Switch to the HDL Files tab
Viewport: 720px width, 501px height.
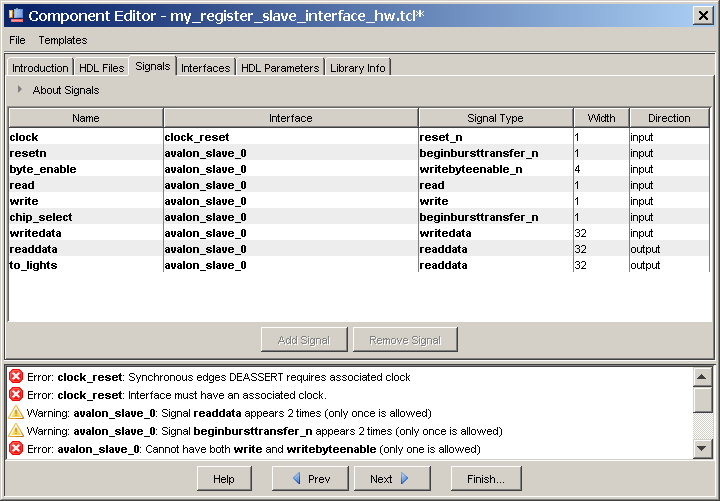coord(101,68)
